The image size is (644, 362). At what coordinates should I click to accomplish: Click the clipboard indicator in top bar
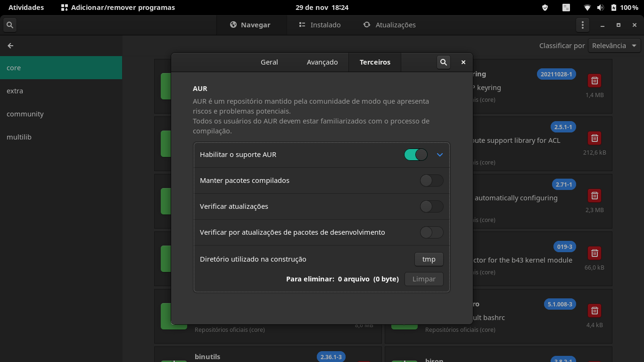(x=566, y=8)
